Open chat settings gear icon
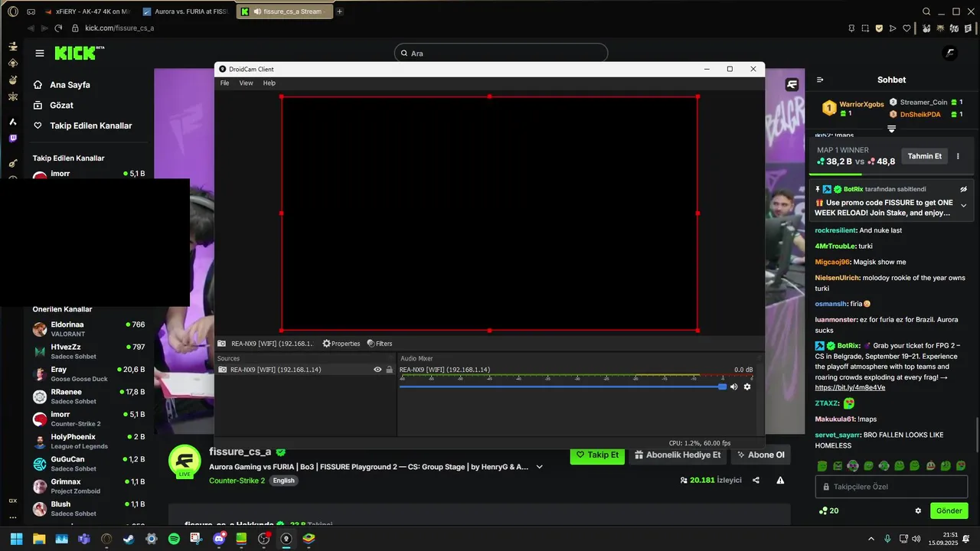The height and width of the screenshot is (551, 980). tap(918, 510)
